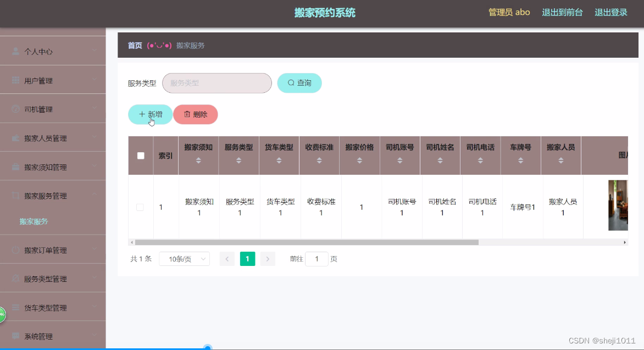Click the 搬家人员管理 sidebar icon
Screen dimensions: 644x350
point(15,137)
